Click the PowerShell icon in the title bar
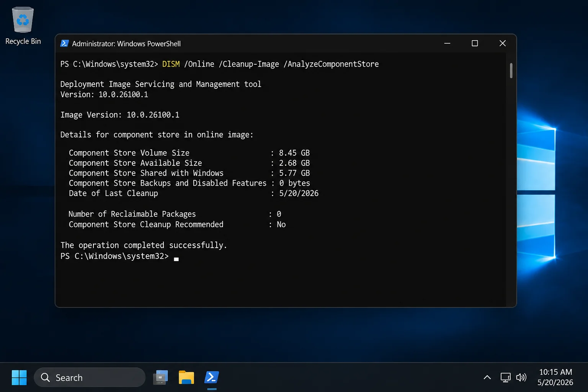588x392 pixels. click(64, 44)
